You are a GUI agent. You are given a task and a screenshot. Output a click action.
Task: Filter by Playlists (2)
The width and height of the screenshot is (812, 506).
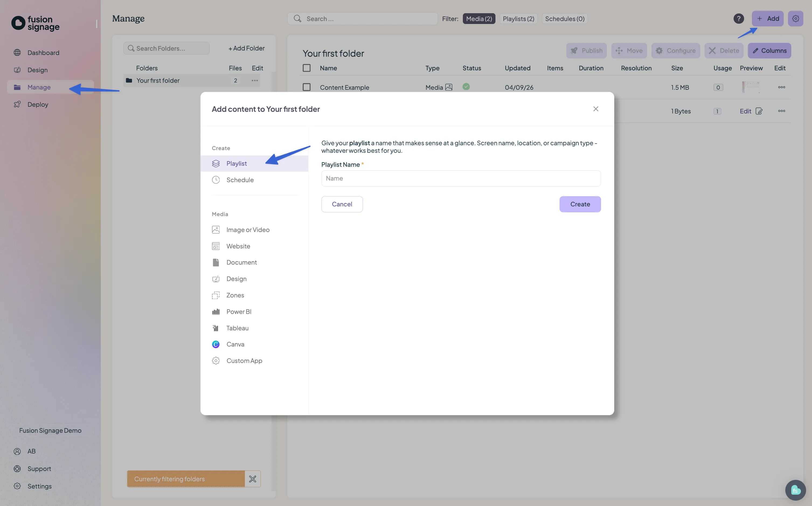point(518,19)
